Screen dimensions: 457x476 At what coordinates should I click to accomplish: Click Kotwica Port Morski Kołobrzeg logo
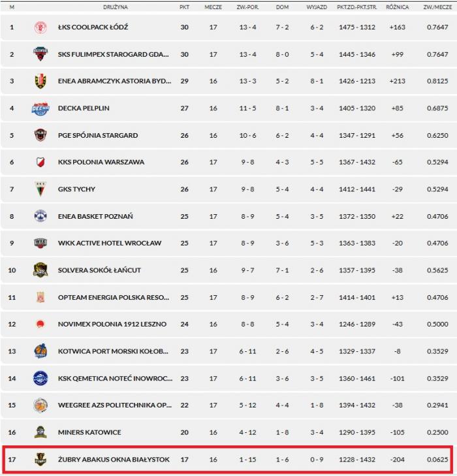pyautogui.click(x=40, y=351)
